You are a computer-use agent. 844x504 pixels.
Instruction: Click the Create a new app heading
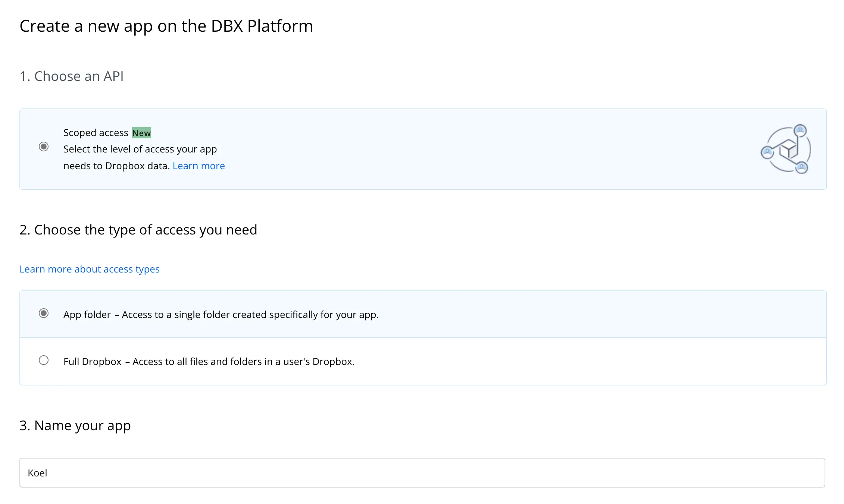[166, 26]
